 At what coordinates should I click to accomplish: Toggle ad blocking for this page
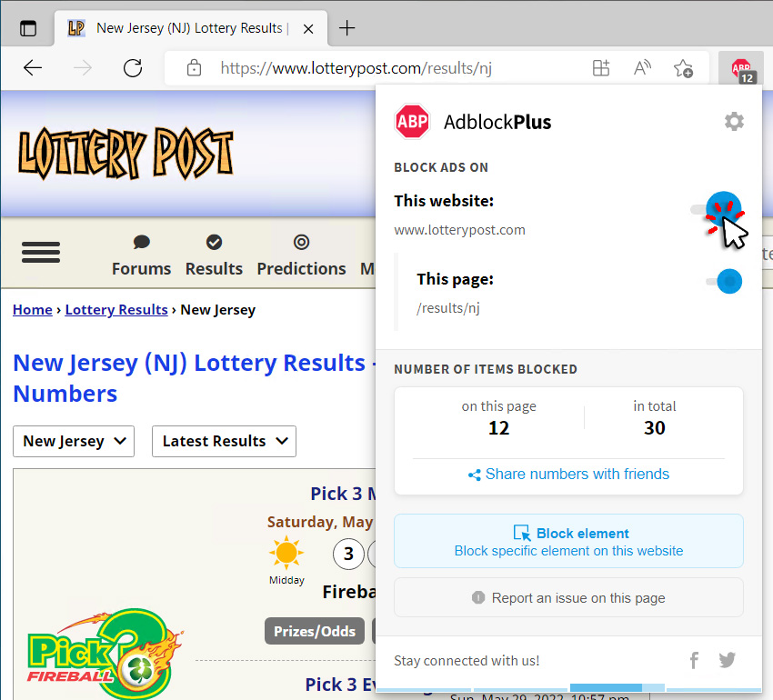point(724,282)
